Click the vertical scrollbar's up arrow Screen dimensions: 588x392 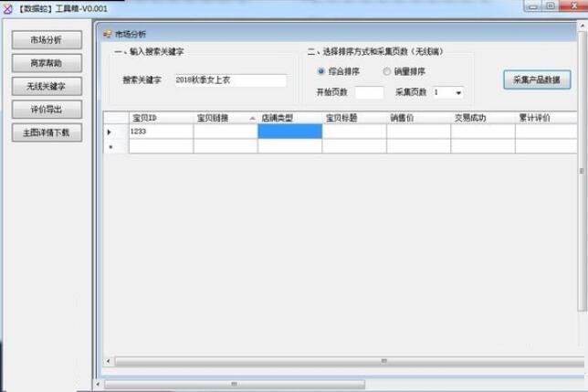(x=583, y=26)
